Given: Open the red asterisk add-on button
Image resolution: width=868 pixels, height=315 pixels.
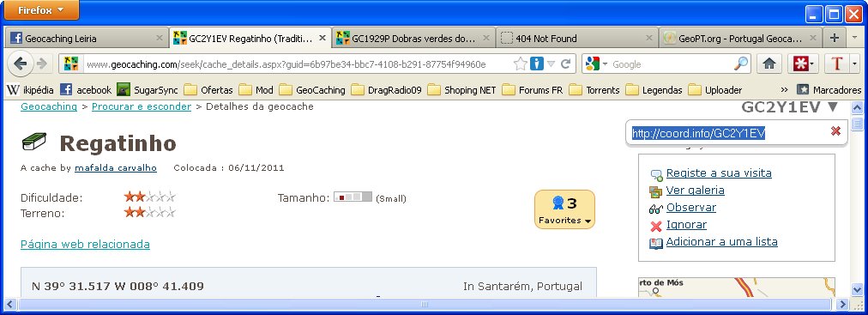Looking at the screenshot, I should [803, 64].
